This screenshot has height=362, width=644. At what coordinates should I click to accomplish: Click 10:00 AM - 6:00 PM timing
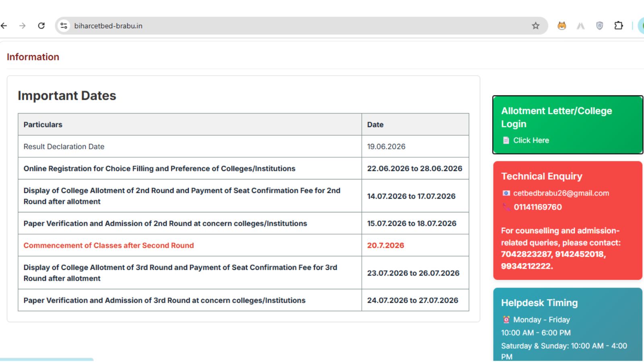coord(536,333)
